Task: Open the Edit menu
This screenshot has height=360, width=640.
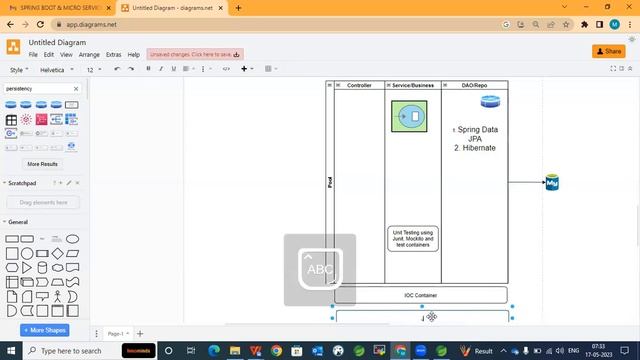Action: click(49, 55)
